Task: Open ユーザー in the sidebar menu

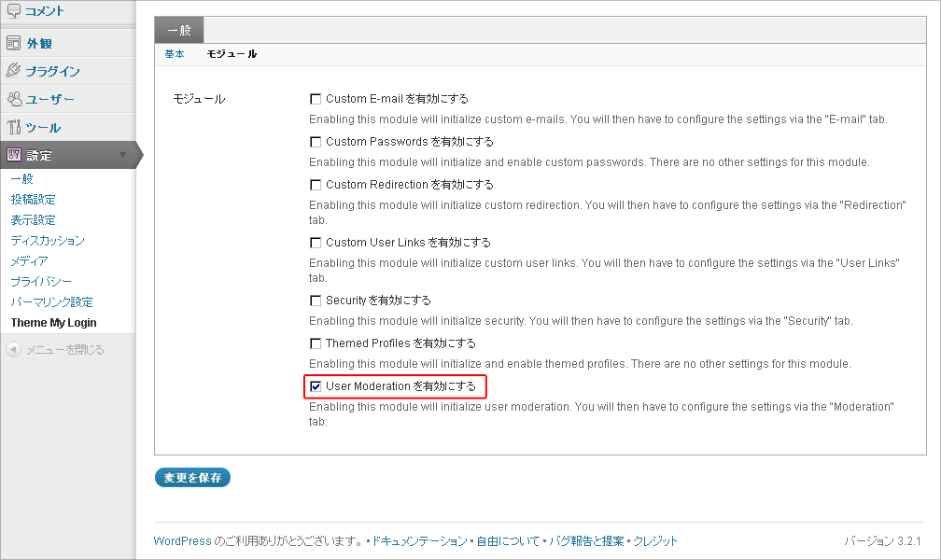Action: click(49, 99)
